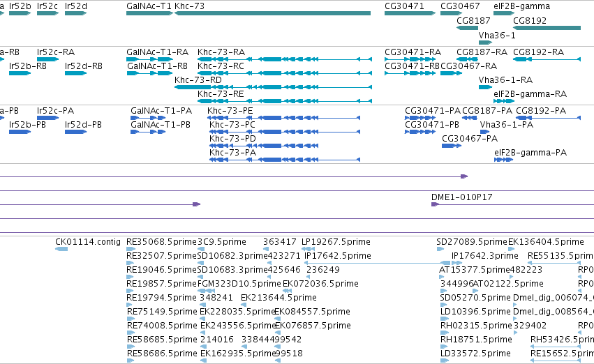Select EST label 348241

(216, 297)
